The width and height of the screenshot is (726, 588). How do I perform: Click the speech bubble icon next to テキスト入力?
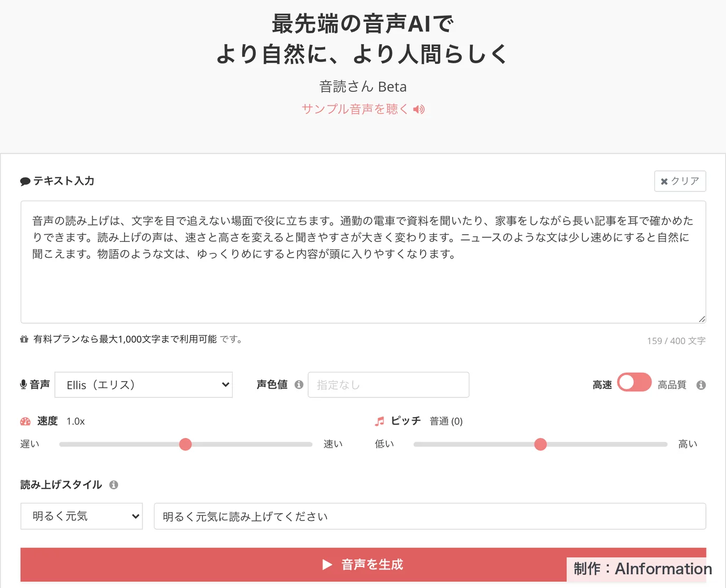[x=25, y=182]
